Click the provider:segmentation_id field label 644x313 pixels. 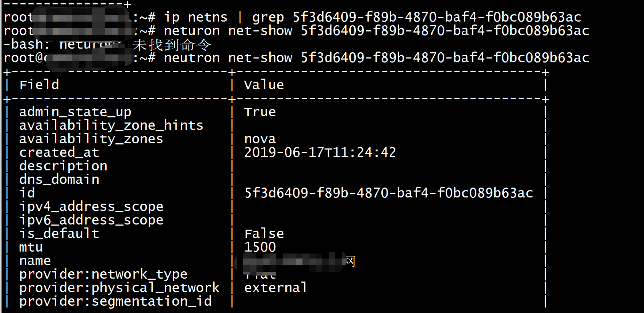tap(115, 301)
